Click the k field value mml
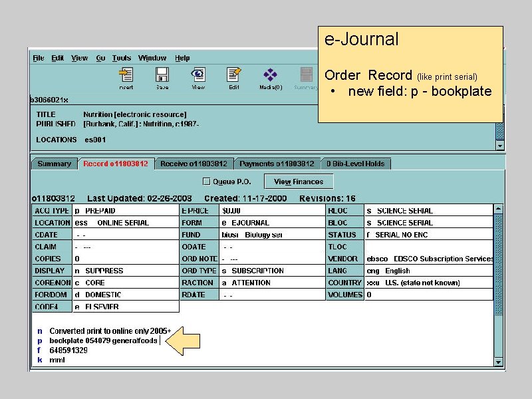The image size is (532, 399). pyautogui.click(x=57, y=360)
